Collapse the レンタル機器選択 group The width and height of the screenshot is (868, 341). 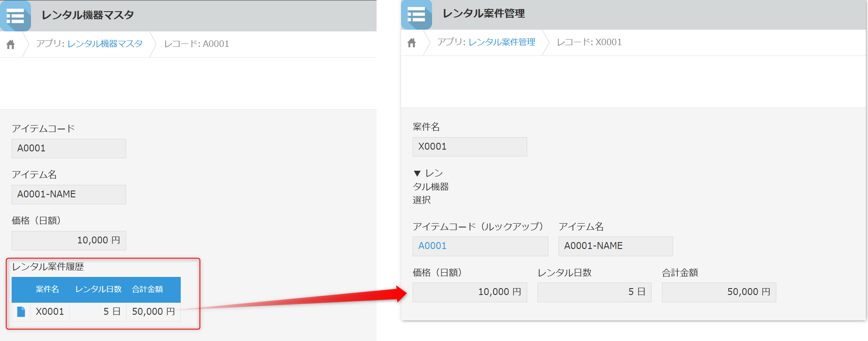point(417,173)
